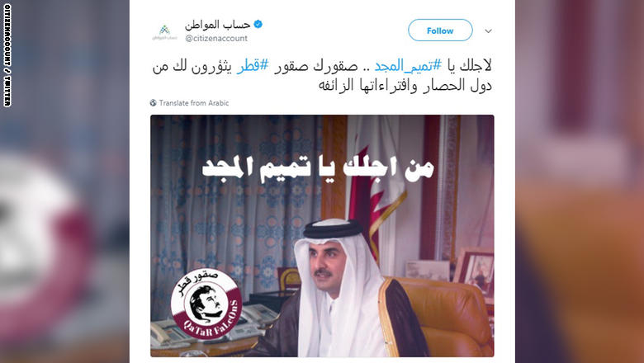Open the @citizenaccount handle link
The height and width of the screenshot is (363, 644).
(216, 38)
